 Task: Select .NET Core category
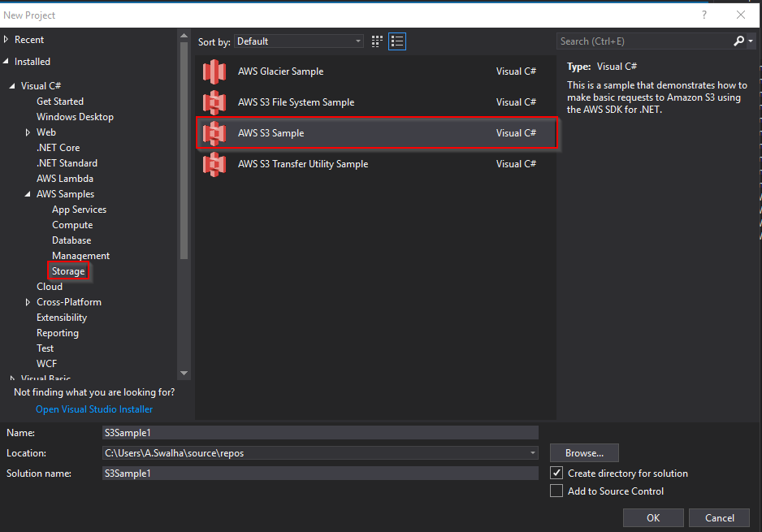click(58, 148)
